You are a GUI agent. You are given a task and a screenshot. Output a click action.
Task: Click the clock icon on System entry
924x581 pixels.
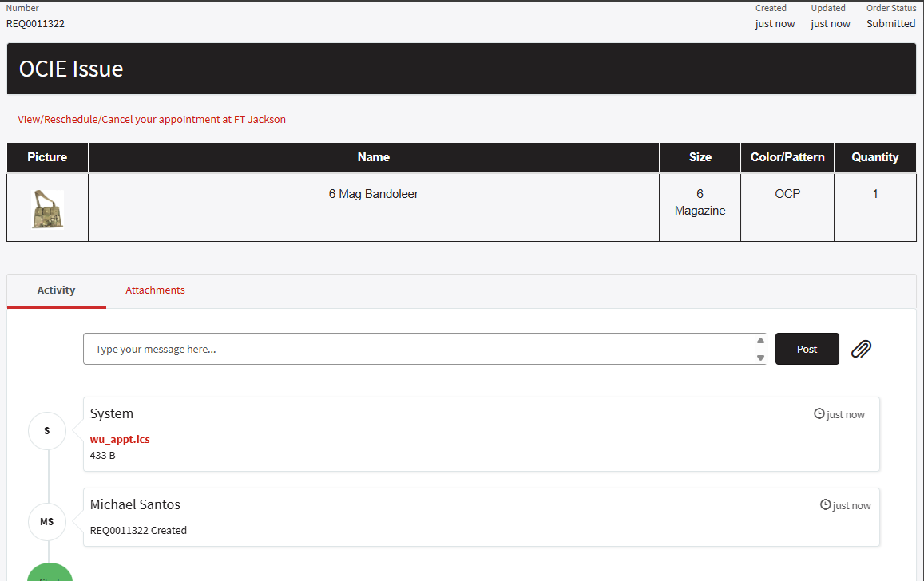click(x=819, y=414)
